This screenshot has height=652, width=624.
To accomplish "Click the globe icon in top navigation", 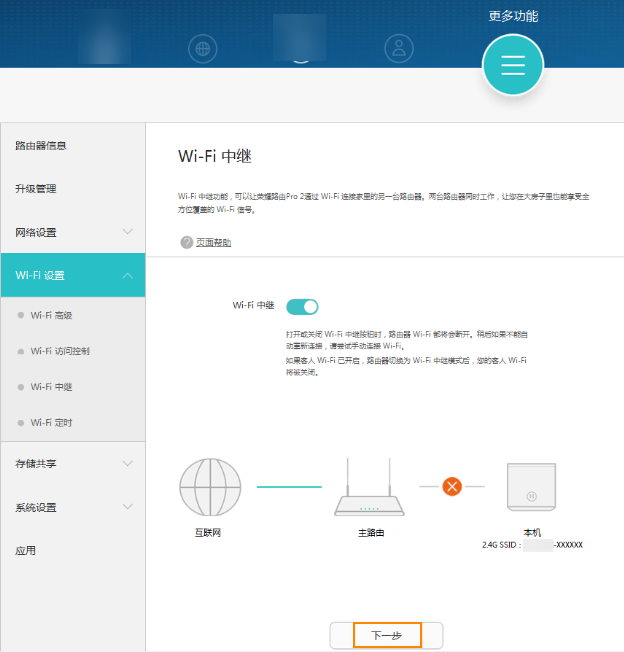I will click(203, 48).
